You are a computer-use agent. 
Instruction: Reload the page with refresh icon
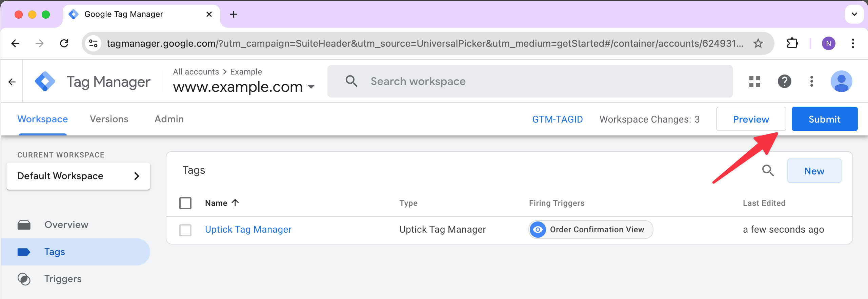[64, 43]
